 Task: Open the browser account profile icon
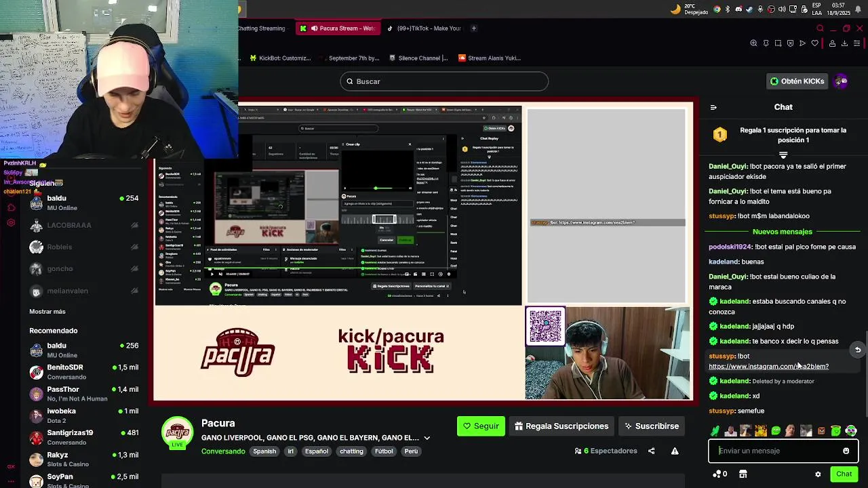(x=832, y=43)
